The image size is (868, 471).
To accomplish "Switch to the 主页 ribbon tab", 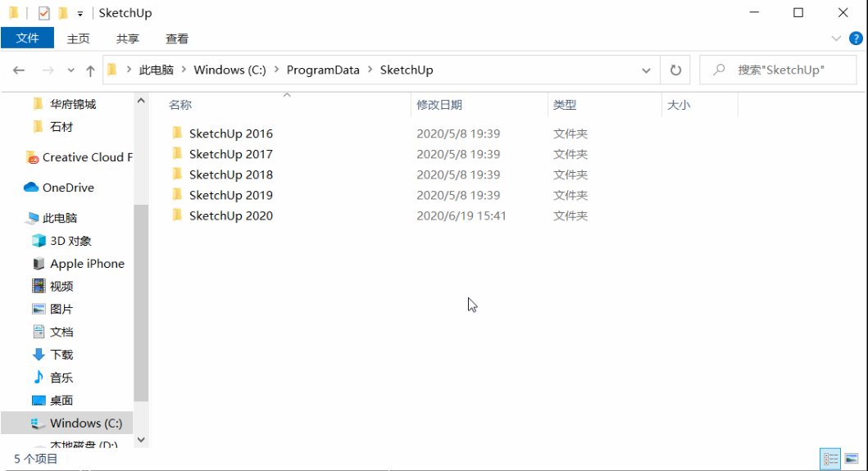I will (x=78, y=38).
